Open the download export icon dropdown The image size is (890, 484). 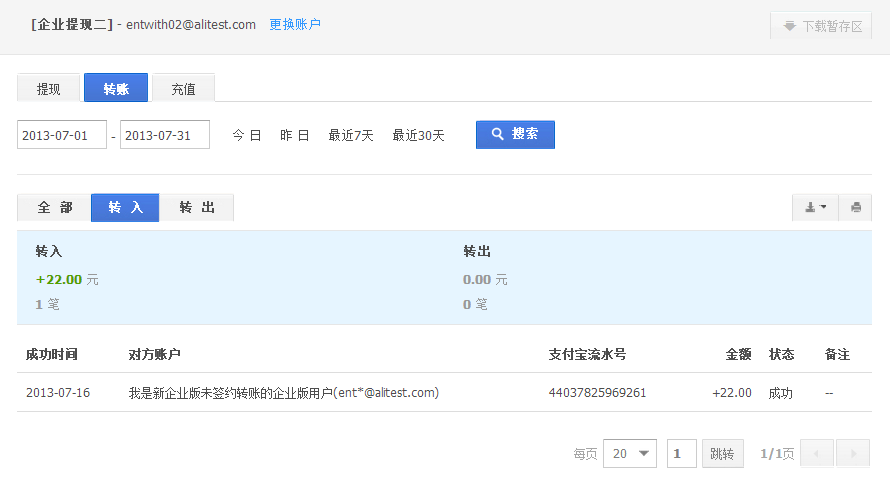815,208
